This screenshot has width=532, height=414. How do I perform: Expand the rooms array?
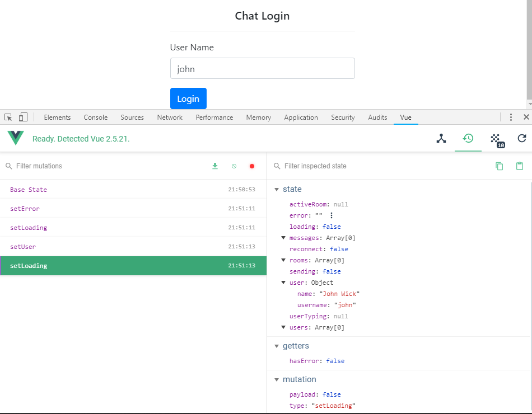[x=283, y=260]
